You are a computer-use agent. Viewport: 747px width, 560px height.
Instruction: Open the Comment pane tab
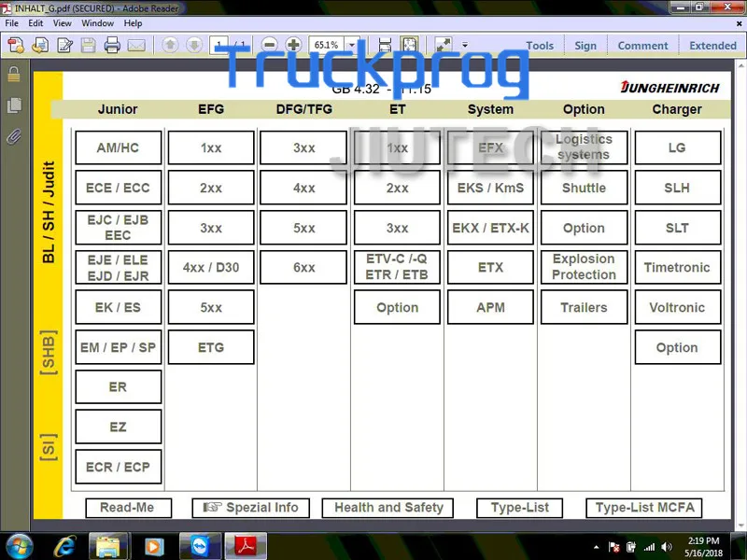[x=642, y=45]
